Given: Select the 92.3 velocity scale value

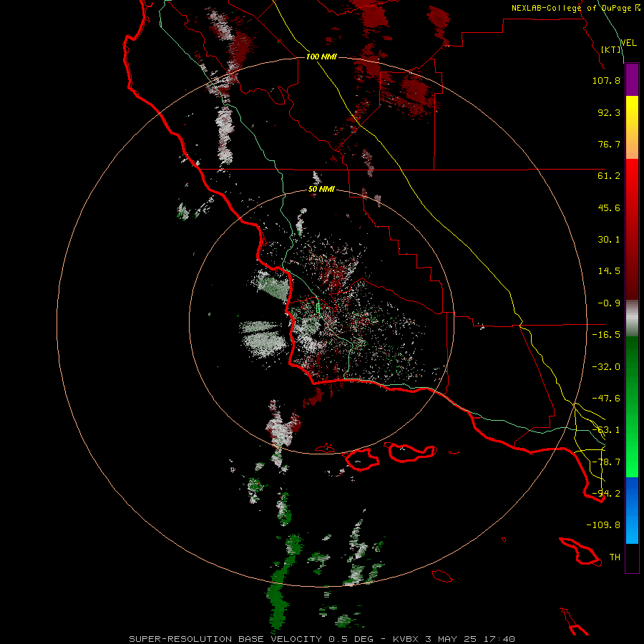Looking at the screenshot, I should 609,112.
